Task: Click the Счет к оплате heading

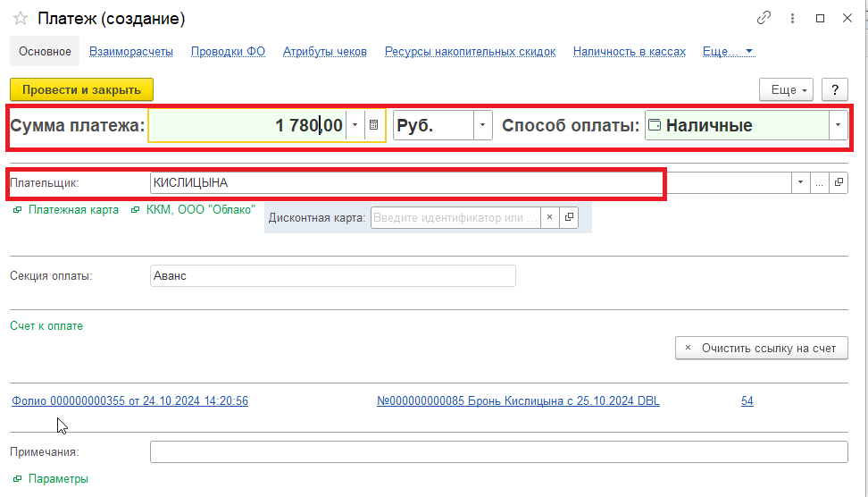Action: pos(46,325)
